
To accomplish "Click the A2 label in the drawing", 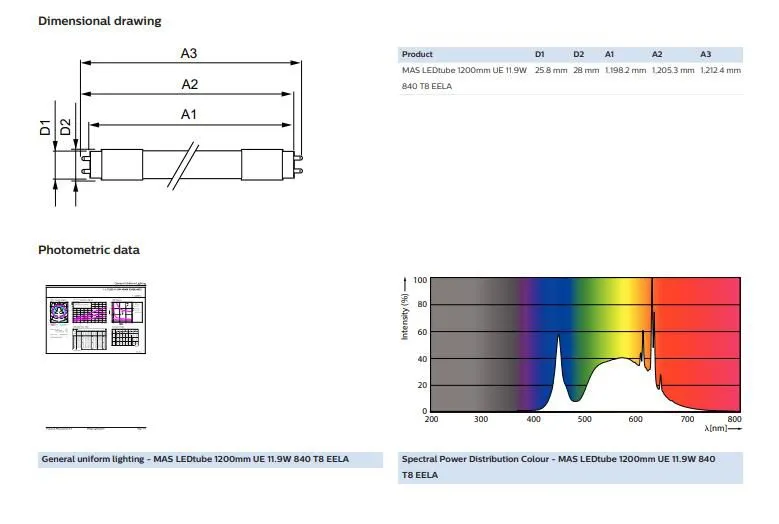I will pyautogui.click(x=190, y=84).
